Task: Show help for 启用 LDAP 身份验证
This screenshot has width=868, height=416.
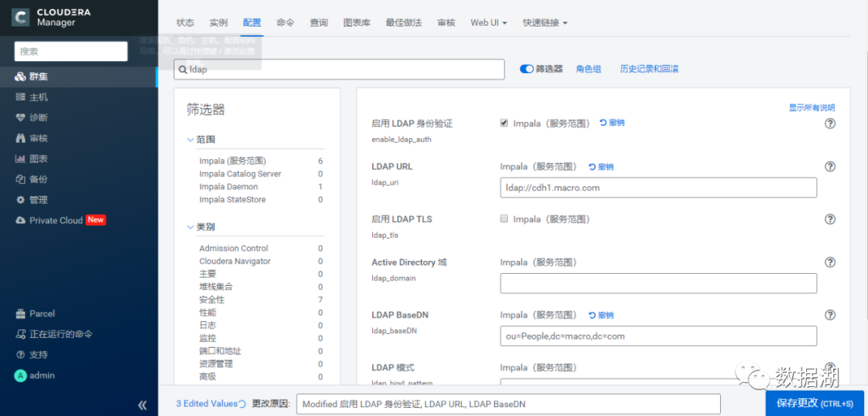Action: (829, 124)
